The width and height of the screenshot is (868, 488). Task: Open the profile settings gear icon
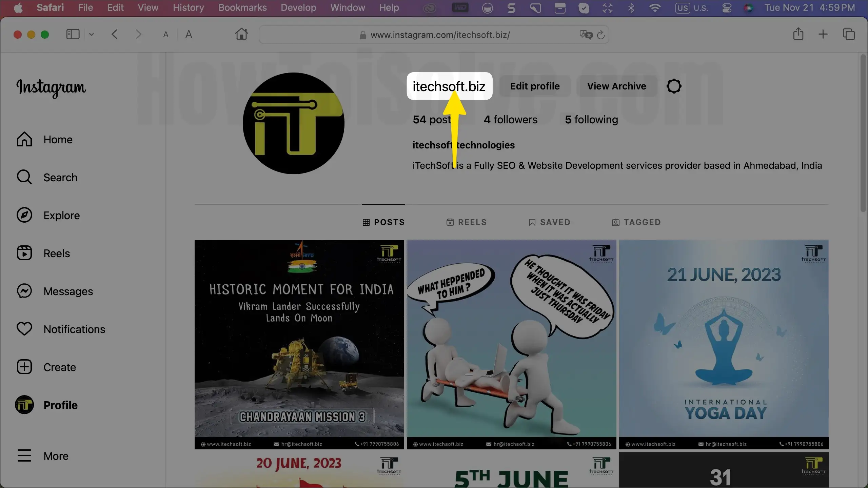(674, 86)
